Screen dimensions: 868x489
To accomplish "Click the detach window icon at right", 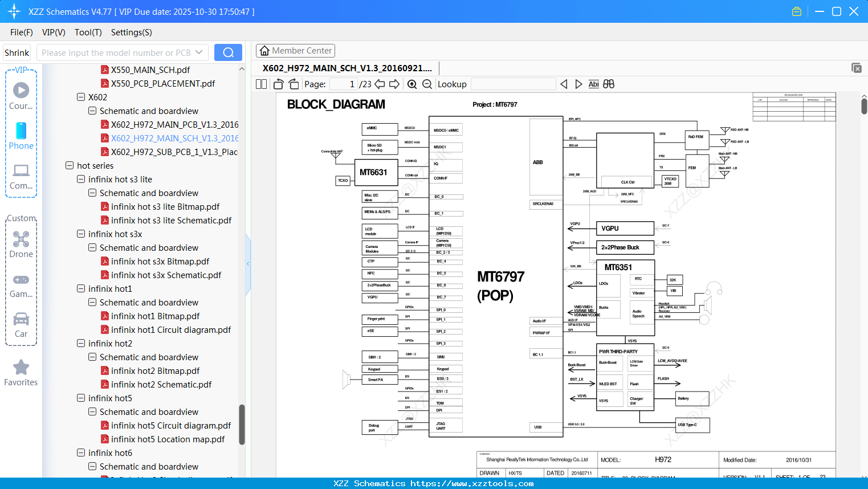I will pos(857,68).
